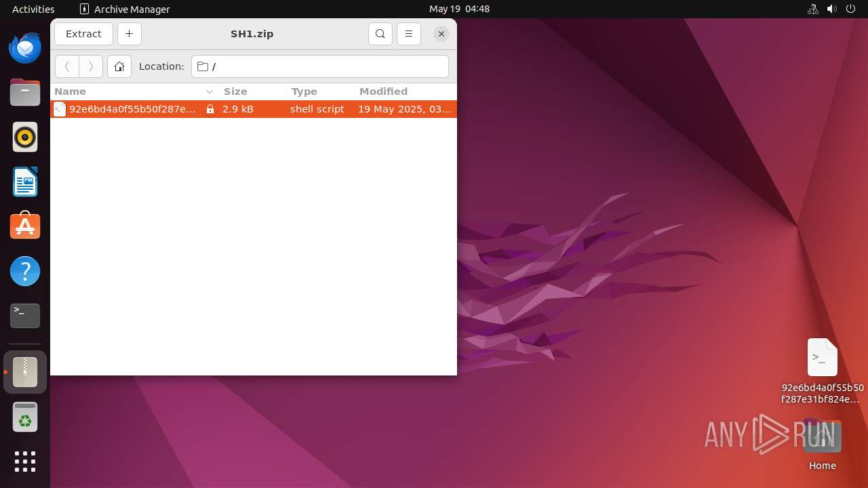The image size is (868, 488).
Task: Open Help from dock
Action: 25,271
